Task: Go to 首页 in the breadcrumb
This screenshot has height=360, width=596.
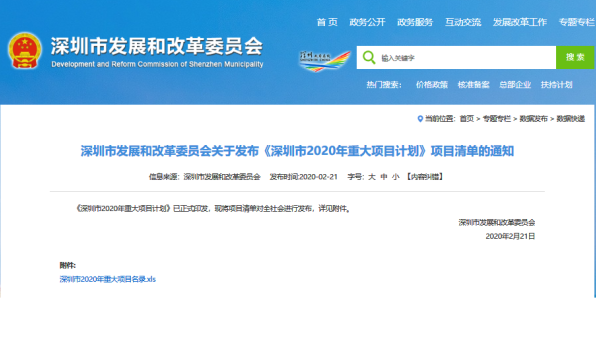Action: (467, 119)
